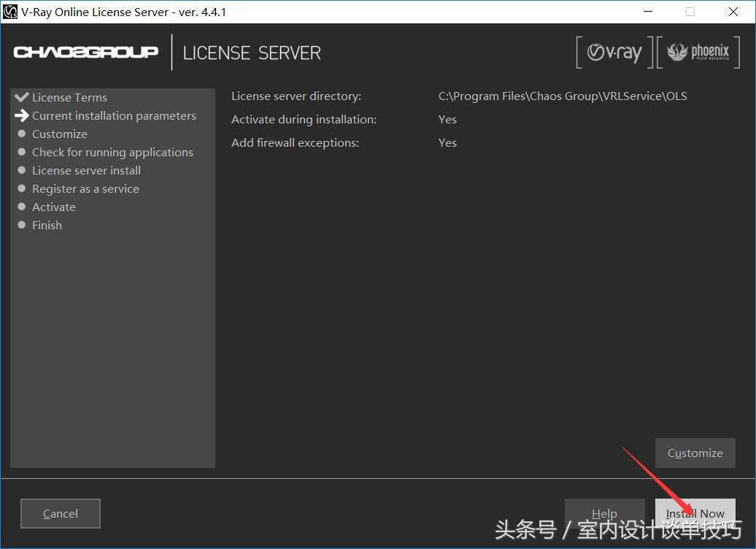Click bullet beside License server install
The width and height of the screenshot is (756, 549).
[x=22, y=170]
